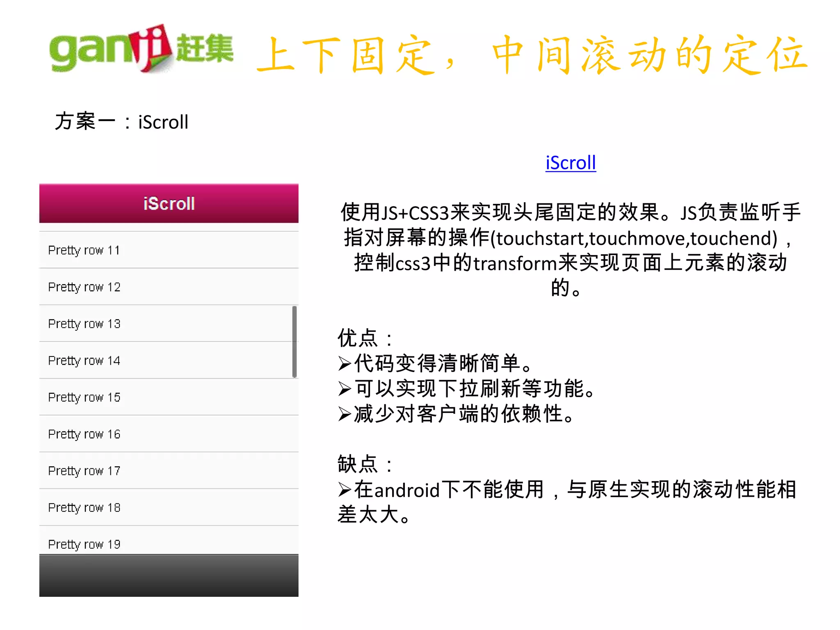840x630 pixels.
Task: Select list item Pretty row 13
Action: [169, 324]
